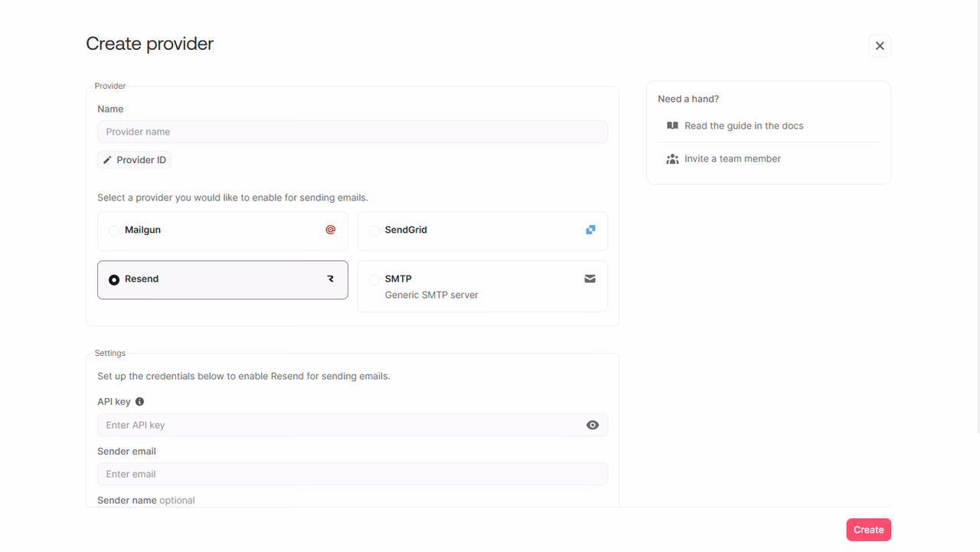
Task: Edit the Provider ID button
Action: [x=134, y=160]
